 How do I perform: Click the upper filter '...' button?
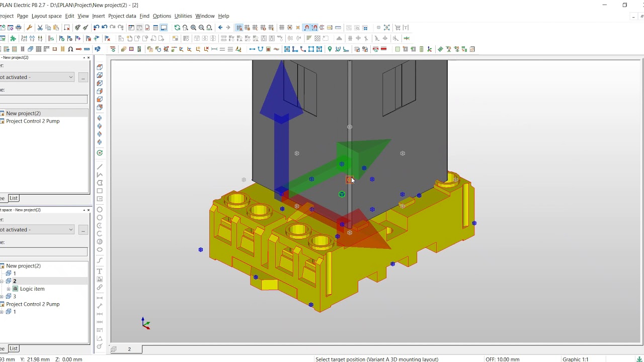(83, 77)
